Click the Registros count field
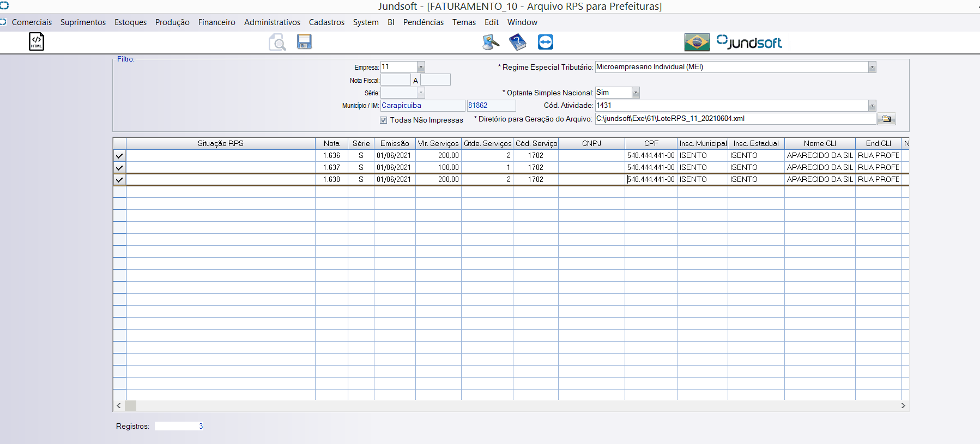Image resolution: width=980 pixels, height=444 pixels. coord(179,427)
